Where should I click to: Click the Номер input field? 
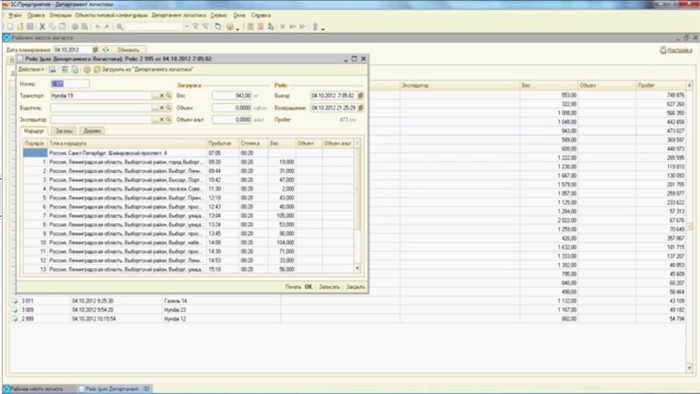point(70,83)
